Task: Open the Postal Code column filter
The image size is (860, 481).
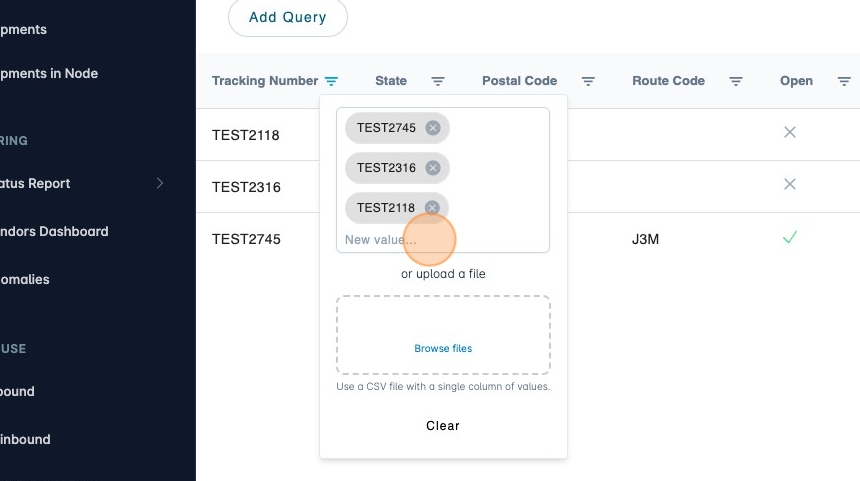Action: (589, 81)
